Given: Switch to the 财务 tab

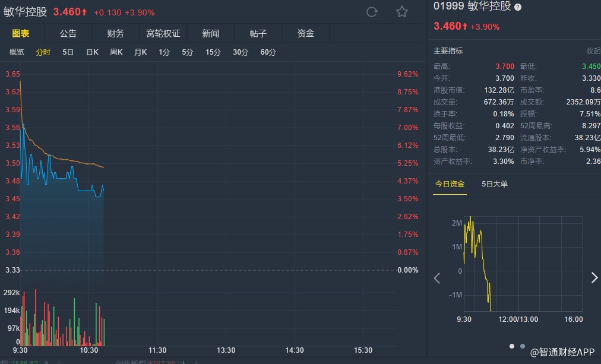Looking at the screenshot, I should 116,33.
